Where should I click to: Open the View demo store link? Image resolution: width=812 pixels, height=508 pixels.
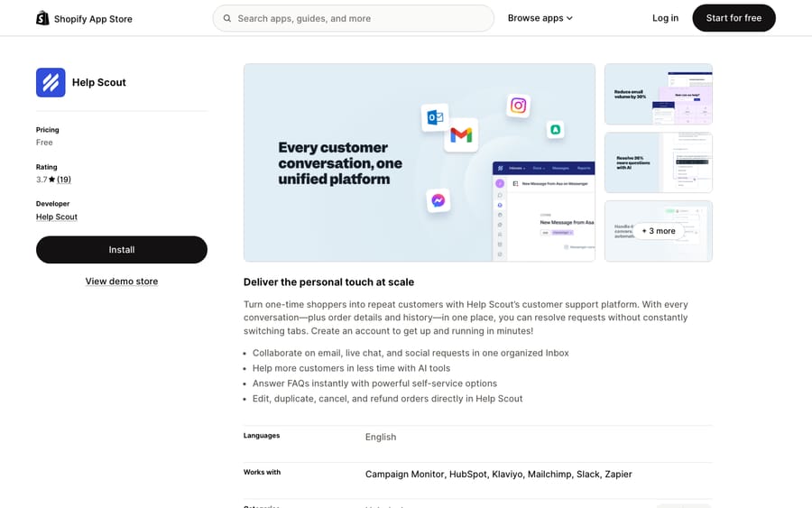[x=122, y=282]
